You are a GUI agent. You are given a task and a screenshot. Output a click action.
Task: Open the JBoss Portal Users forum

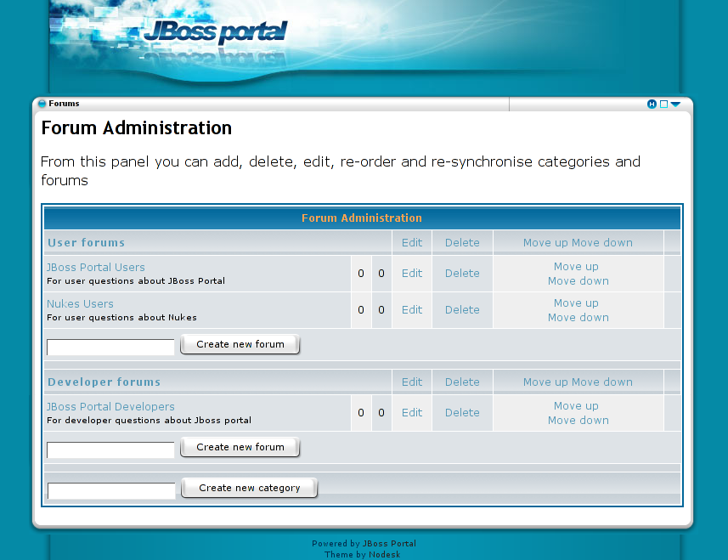pos(96,267)
